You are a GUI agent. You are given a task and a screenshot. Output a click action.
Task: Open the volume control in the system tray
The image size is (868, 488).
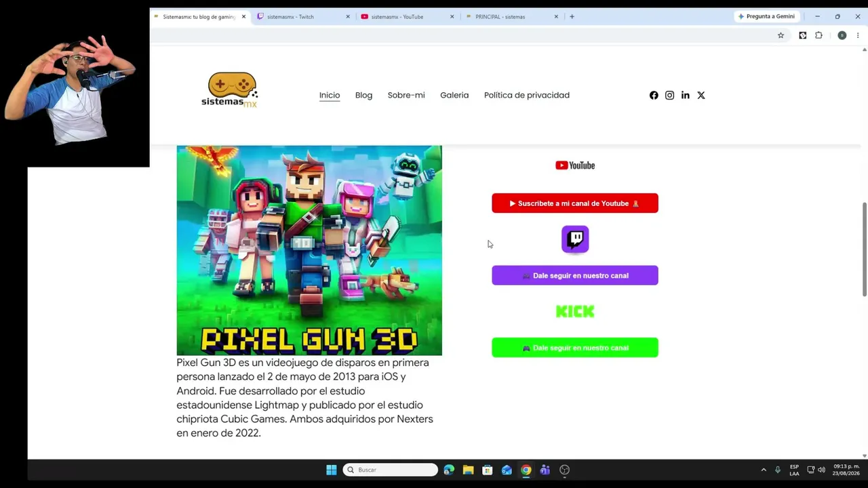point(821,470)
